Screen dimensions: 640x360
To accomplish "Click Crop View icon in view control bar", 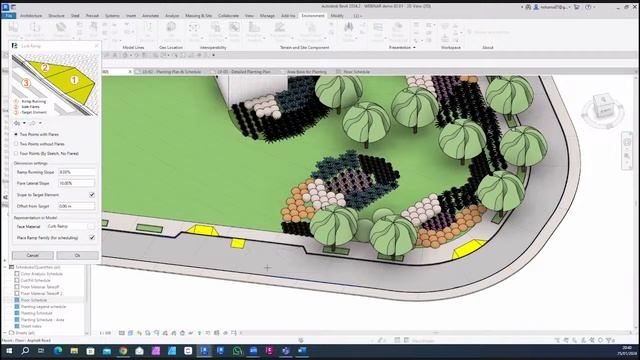I will 165,333.
